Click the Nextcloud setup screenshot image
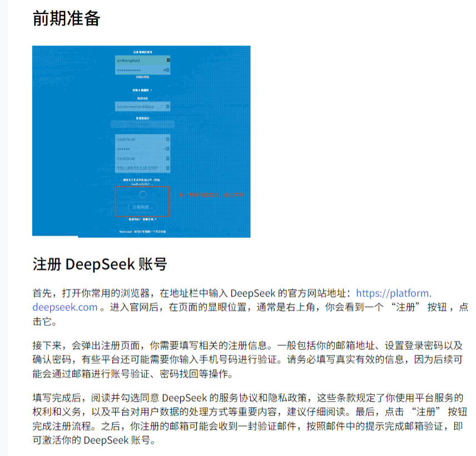Screen dimensions: 476x456 click(x=141, y=141)
